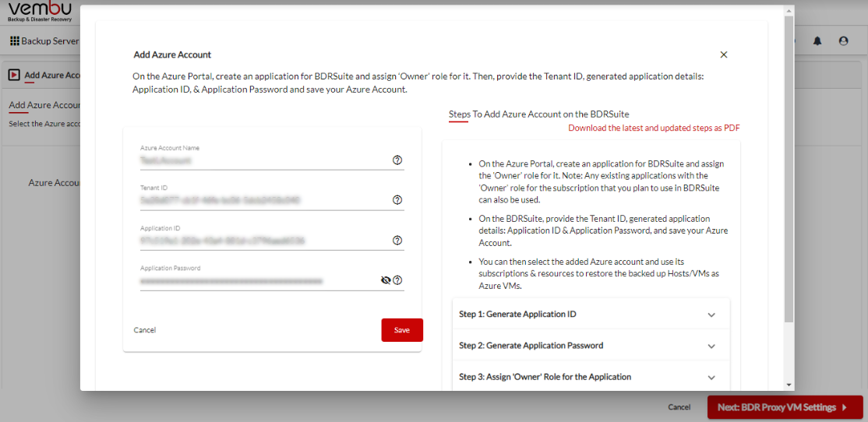Screen dimensions: 868x422
Task: Click the Add Azure Account play icon
Action: (15, 75)
